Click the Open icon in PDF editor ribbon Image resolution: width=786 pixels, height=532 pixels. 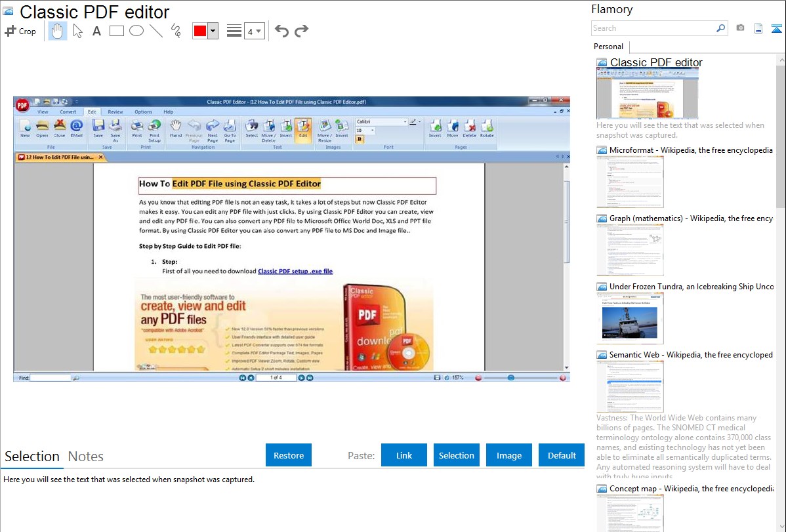tap(42, 129)
